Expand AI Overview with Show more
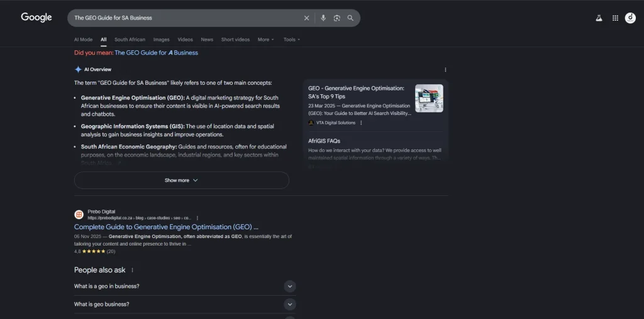This screenshot has height=319, width=644. pyautogui.click(x=182, y=180)
